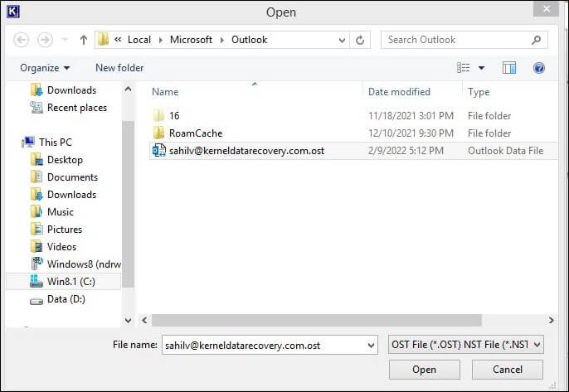This screenshot has width=569, height=392.
Task: Select 2/9/2022 5:12 PM date cell
Action: point(406,151)
